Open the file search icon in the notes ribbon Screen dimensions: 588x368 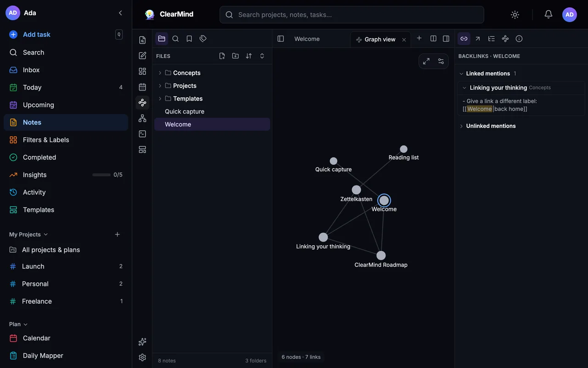tap(142, 40)
